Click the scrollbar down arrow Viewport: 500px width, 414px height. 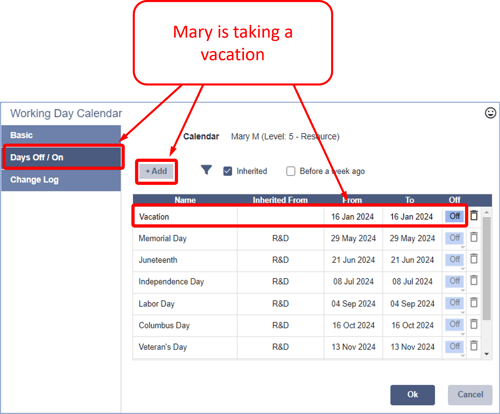[x=487, y=354]
